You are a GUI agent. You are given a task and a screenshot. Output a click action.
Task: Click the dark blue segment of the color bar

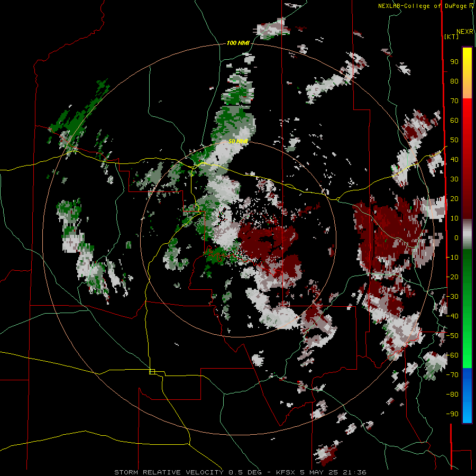click(467, 377)
